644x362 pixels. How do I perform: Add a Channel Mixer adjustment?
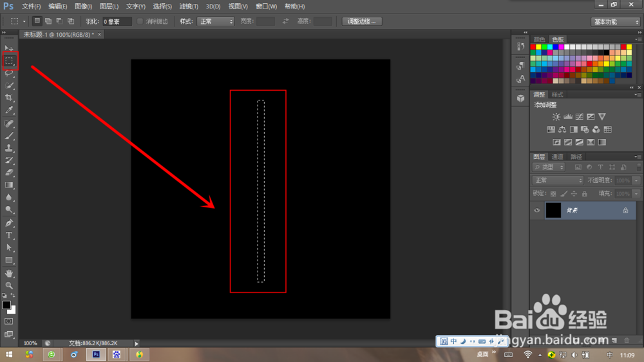tap(596, 129)
